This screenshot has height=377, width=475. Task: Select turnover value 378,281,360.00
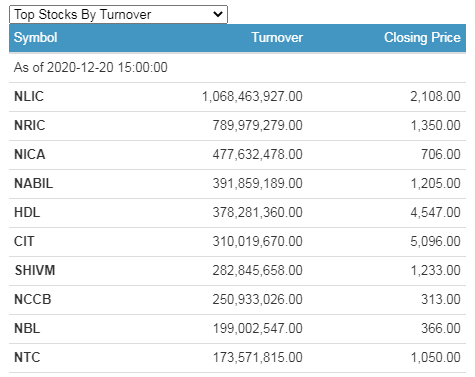coord(258,212)
